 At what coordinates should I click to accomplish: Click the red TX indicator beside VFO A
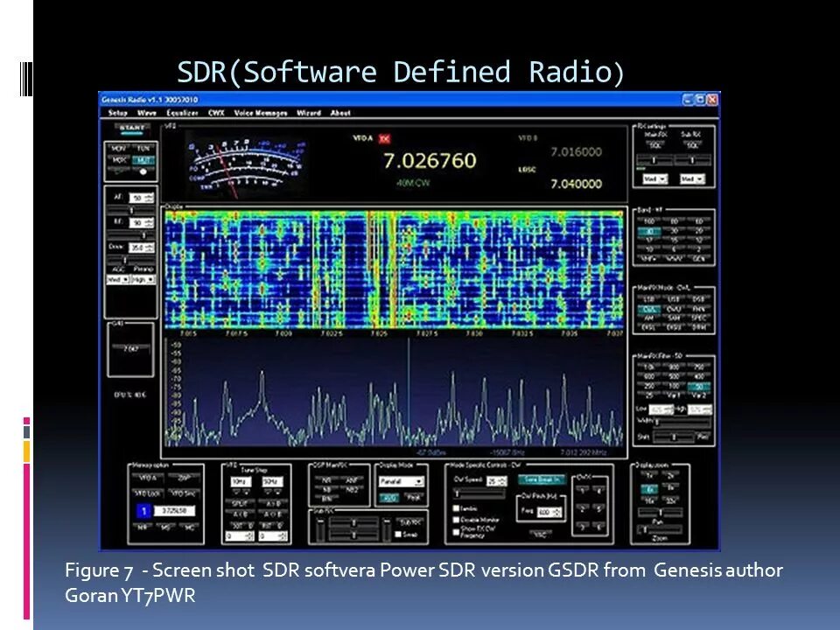click(385, 139)
